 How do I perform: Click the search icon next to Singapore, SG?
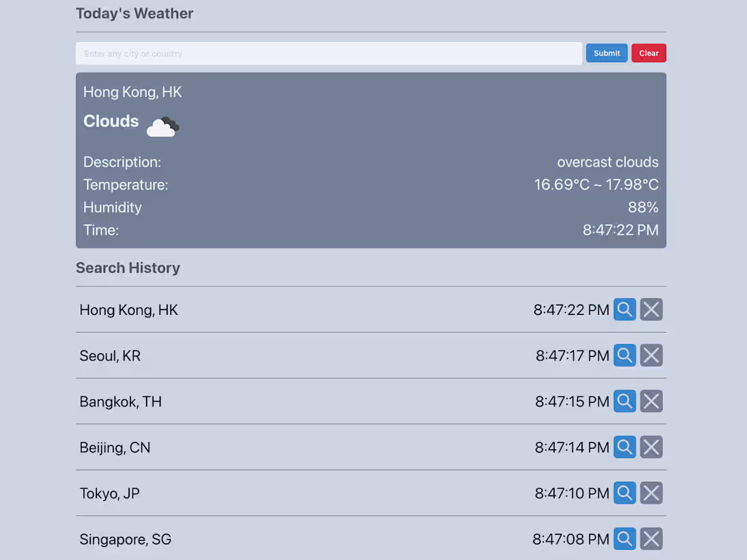click(x=624, y=538)
